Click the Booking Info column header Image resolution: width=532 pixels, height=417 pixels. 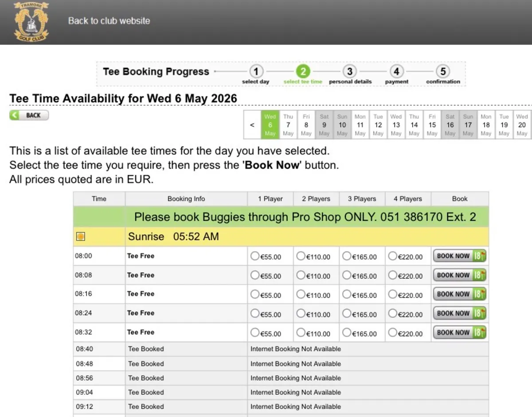(x=186, y=199)
